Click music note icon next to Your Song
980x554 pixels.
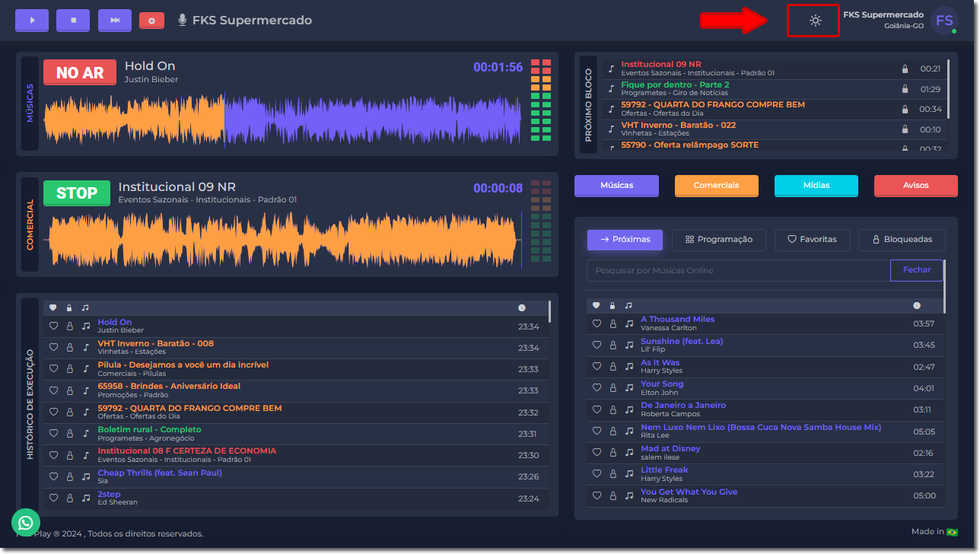tap(629, 388)
